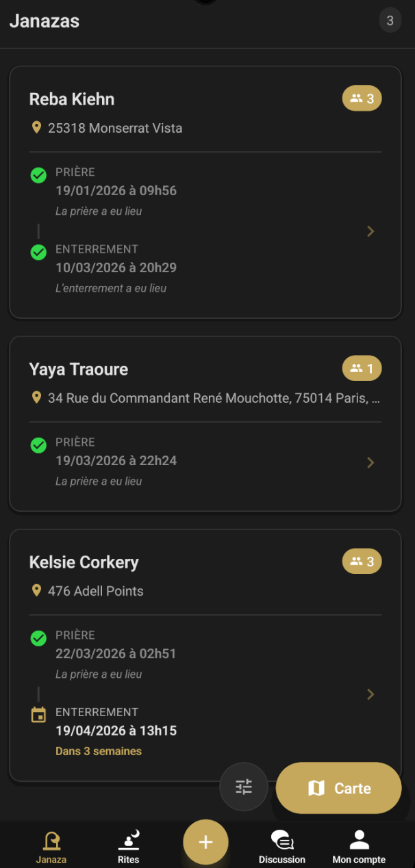Tap the counter badge showing 3 in the header
The height and width of the screenshot is (868, 415).
(x=390, y=20)
